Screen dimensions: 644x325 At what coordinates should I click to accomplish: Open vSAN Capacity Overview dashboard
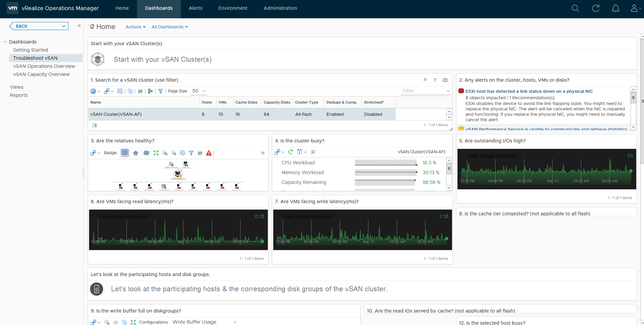pyautogui.click(x=41, y=74)
